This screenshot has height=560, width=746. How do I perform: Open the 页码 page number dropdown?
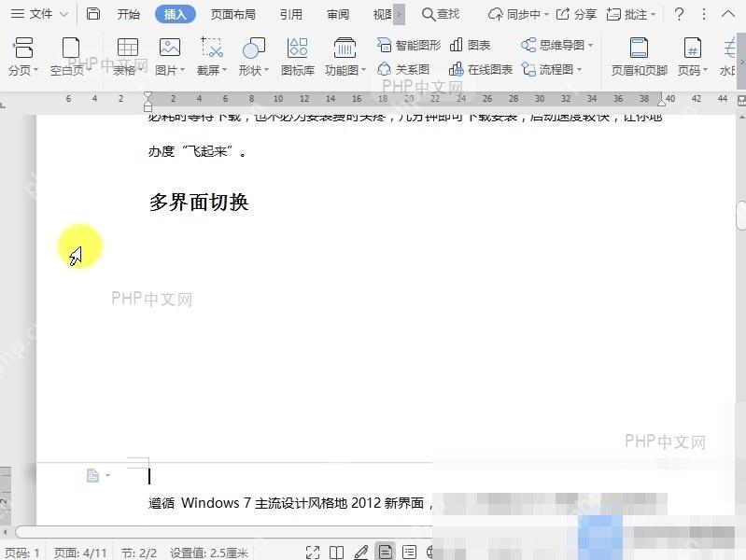coord(693,57)
